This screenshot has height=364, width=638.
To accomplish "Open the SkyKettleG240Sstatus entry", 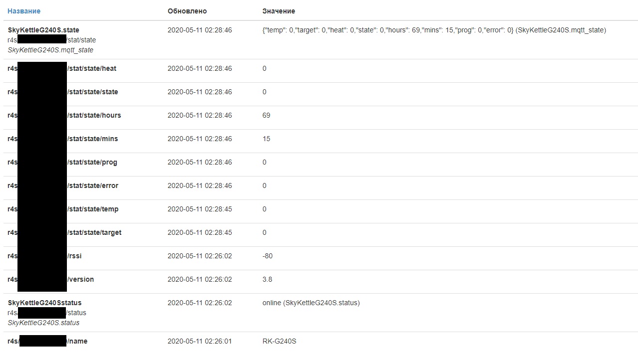I will pyautogui.click(x=44, y=303).
